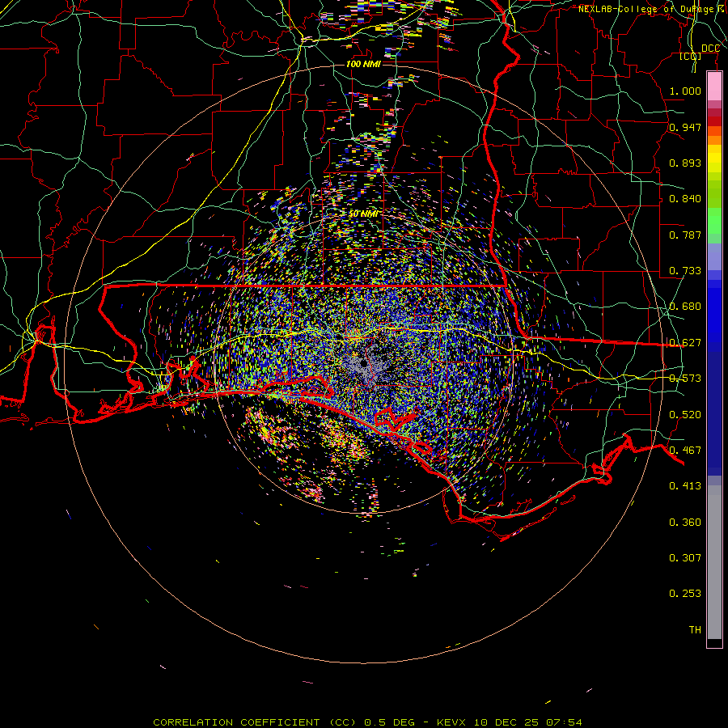Click the TH threshold label
The height and width of the screenshot is (728, 728).
tap(695, 630)
